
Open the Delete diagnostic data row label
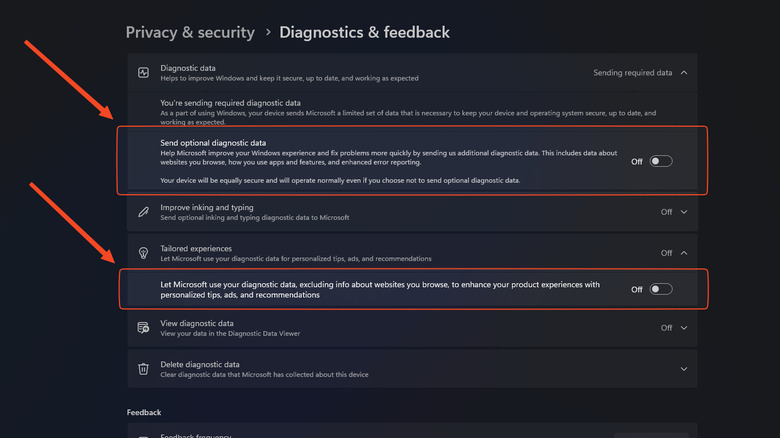[x=200, y=364]
